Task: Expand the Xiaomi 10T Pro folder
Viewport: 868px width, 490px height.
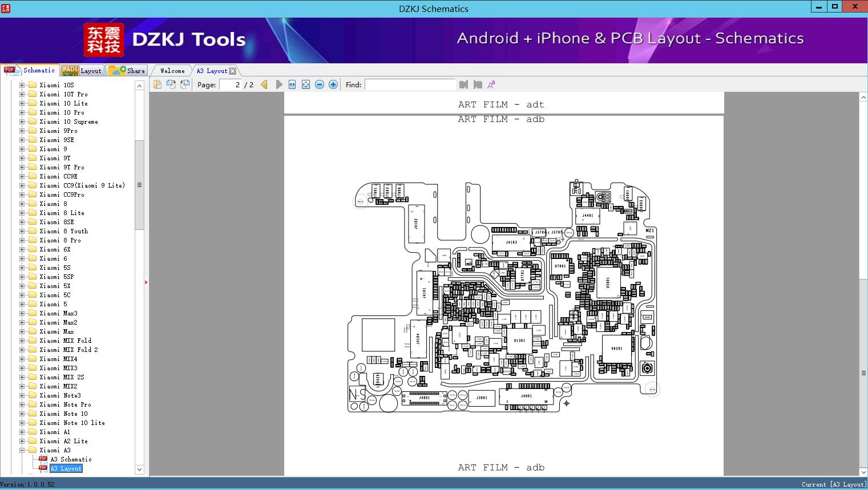Action: pyautogui.click(x=22, y=94)
